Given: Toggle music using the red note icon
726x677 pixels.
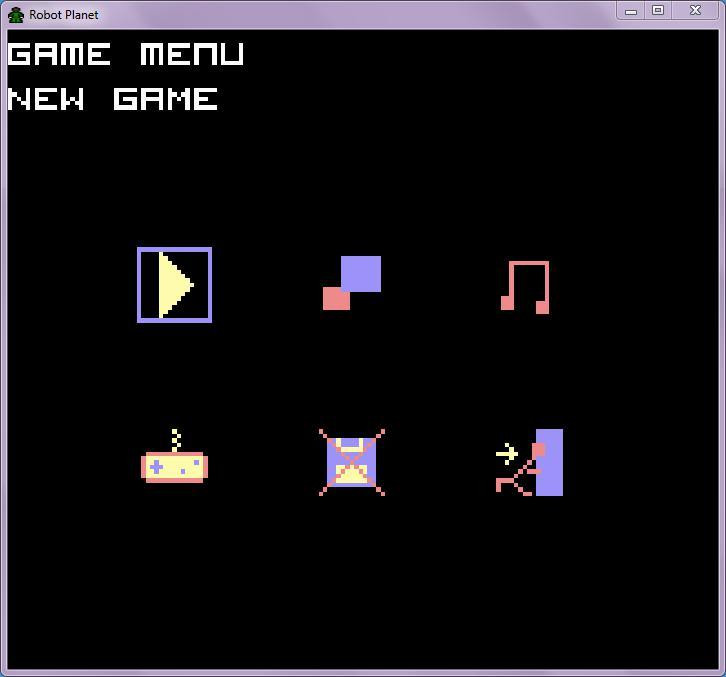Looking at the screenshot, I should point(525,287).
